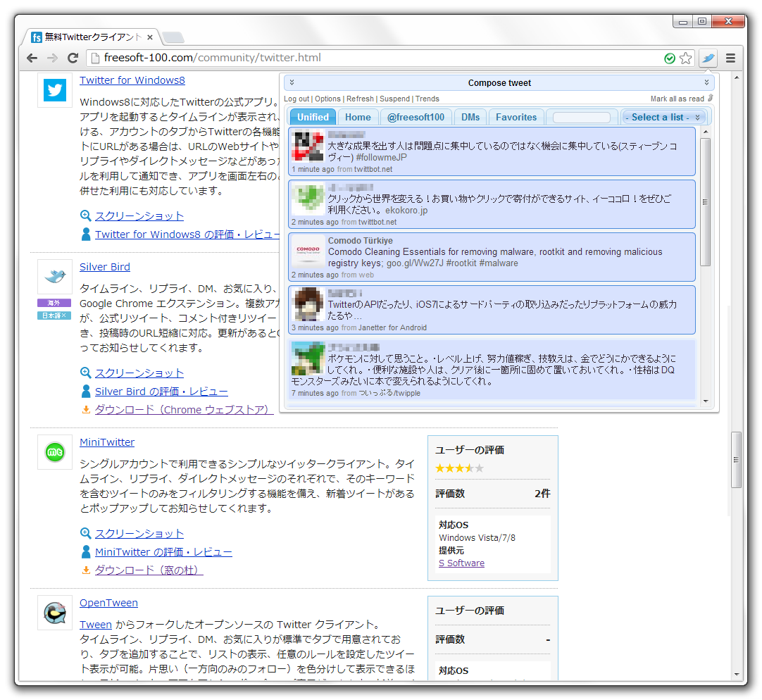This screenshot has width=762, height=700.
Task: Switch to the Unified tab
Action: click(313, 117)
